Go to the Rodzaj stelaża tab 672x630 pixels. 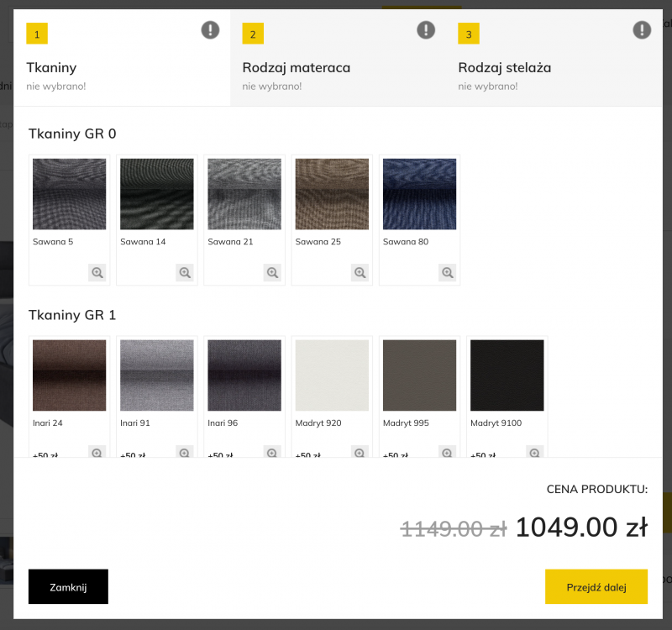554,58
